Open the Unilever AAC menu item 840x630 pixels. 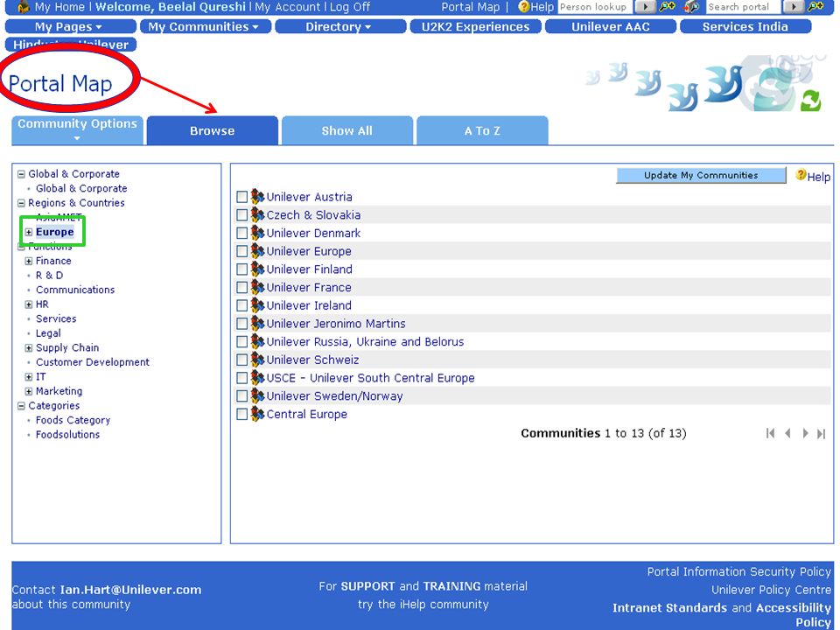(x=611, y=26)
